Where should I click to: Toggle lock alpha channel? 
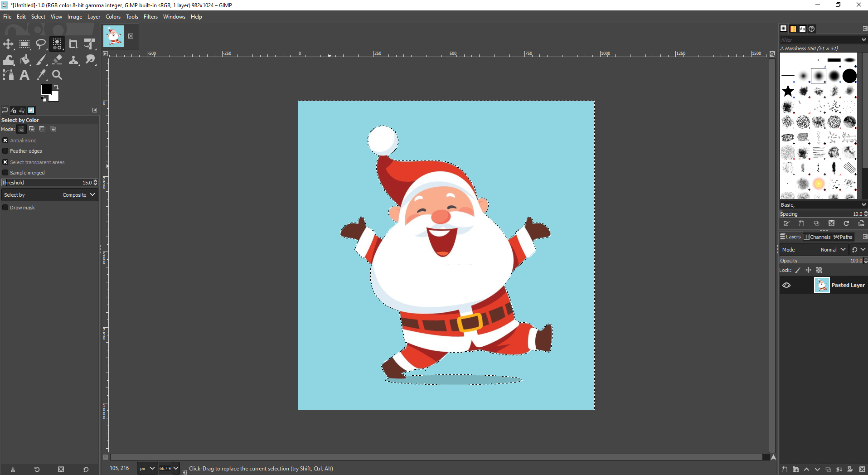819,270
